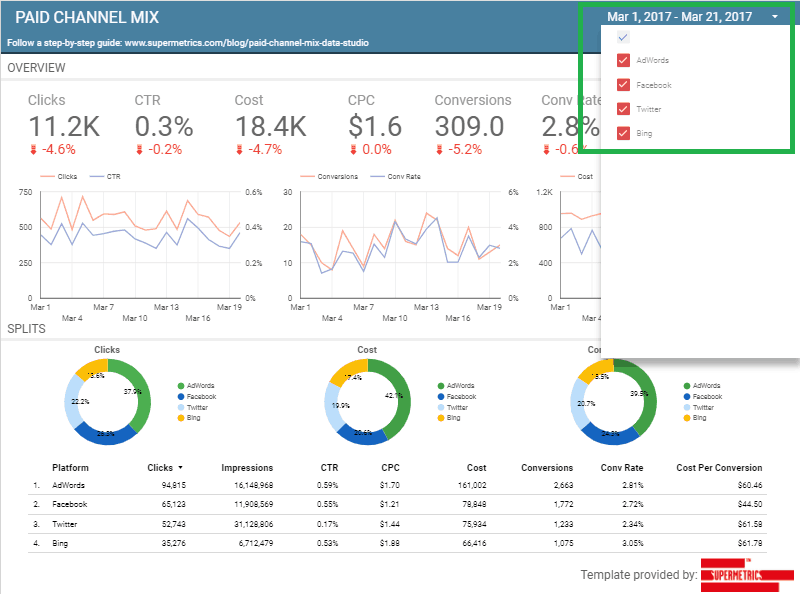Click the red decline arrow under Cost scorecard

click(x=240, y=149)
